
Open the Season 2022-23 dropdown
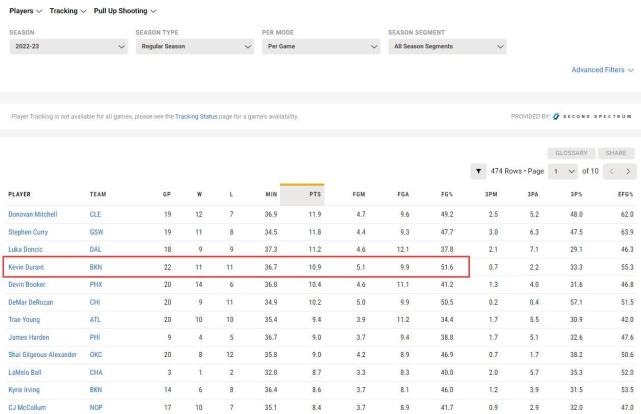[x=68, y=46]
